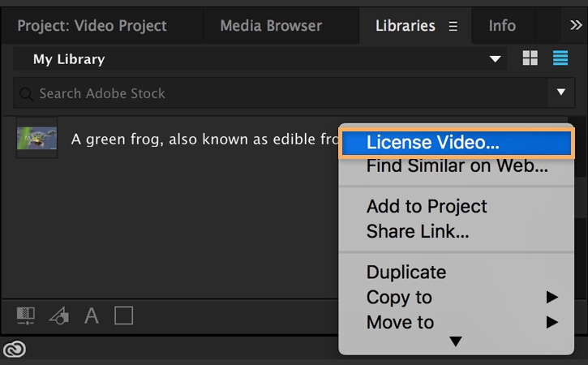This screenshot has width=588, height=365.
Task: Click the Add Character Style 'A' icon
Action: tap(92, 316)
